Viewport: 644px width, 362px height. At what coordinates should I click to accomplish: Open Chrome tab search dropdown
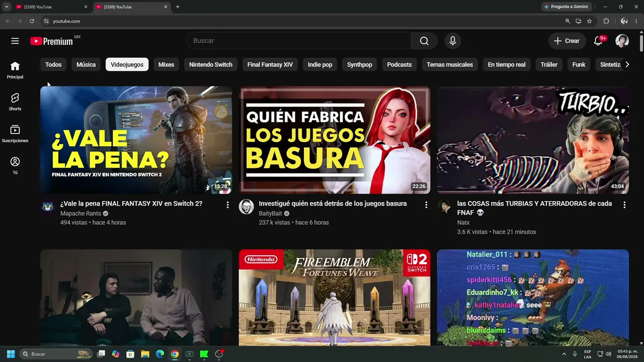(x=7, y=7)
